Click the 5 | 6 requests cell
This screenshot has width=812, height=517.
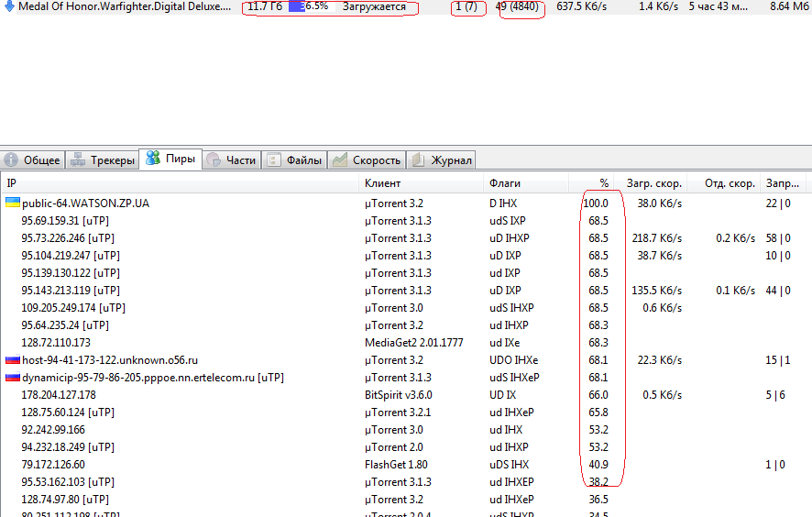click(x=775, y=395)
